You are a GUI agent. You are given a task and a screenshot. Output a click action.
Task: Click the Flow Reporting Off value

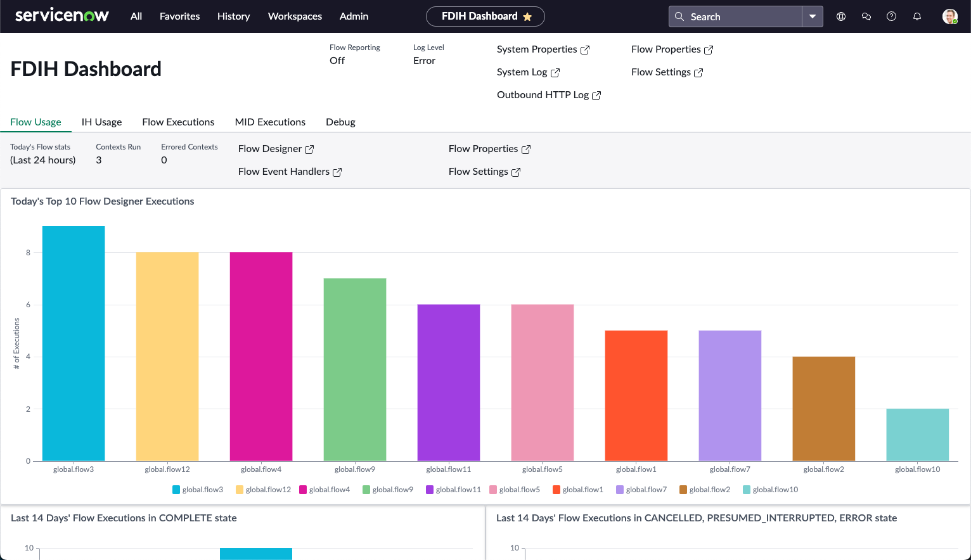(337, 61)
